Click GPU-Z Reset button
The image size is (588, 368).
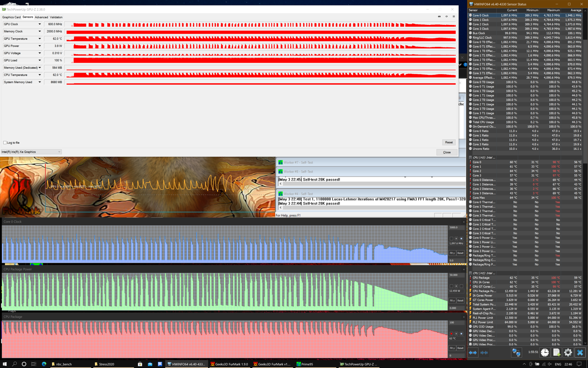pos(449,142)
